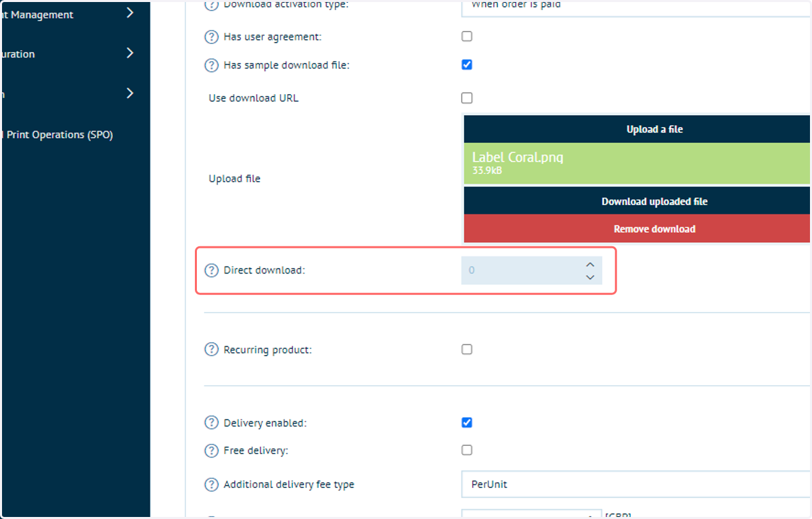Click the Management item in the sidebar
Screen dimensions: 812x519
[x=37, y=14]
